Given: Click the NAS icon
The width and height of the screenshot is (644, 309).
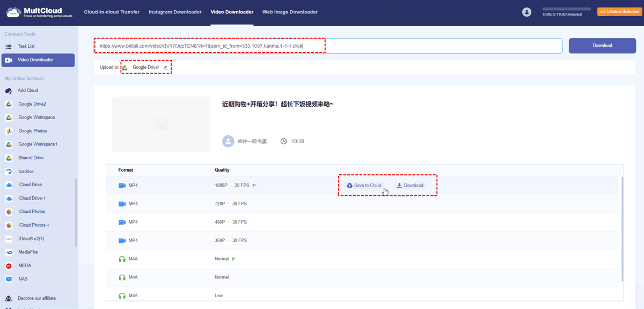Looking at the screenshot, I should coord(9,279).
